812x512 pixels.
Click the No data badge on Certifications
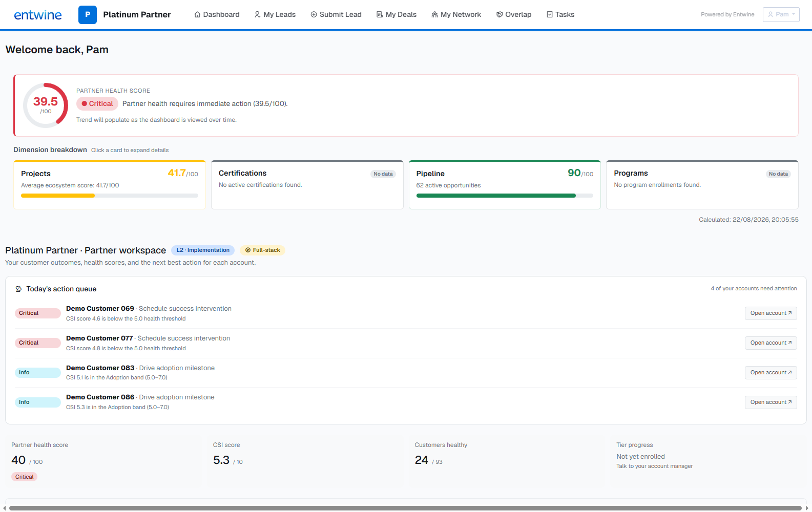point(383,174)
